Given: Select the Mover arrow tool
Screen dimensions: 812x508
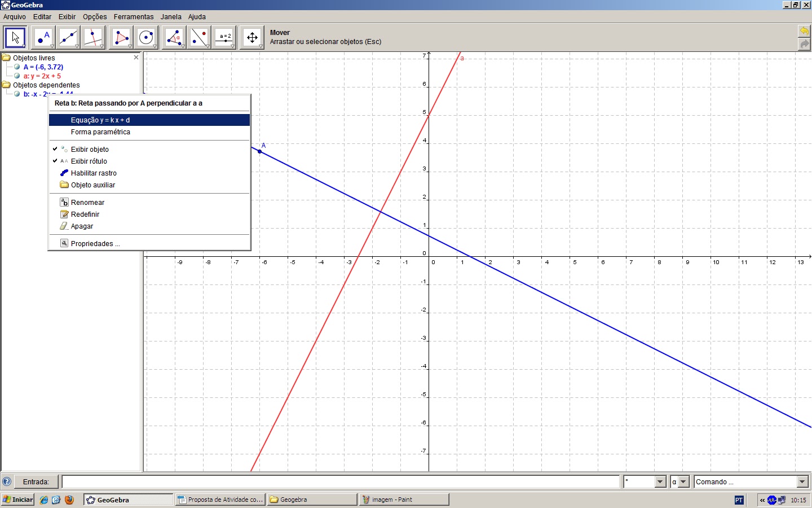Looking at the screenshot, I should click(x=15, y=38).
